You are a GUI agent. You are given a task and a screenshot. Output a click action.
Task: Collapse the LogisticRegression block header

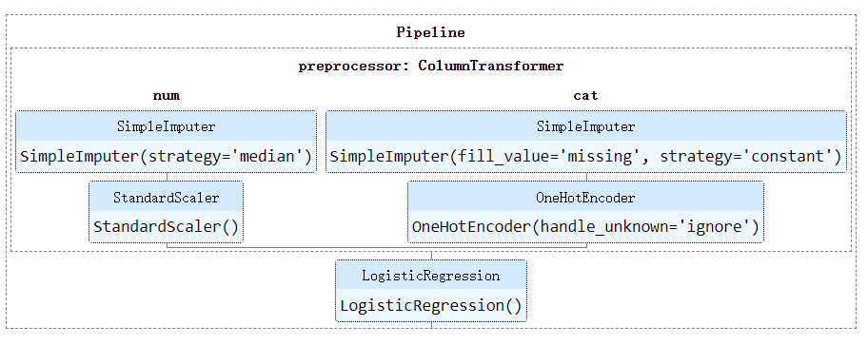click(x=431, y=276)
